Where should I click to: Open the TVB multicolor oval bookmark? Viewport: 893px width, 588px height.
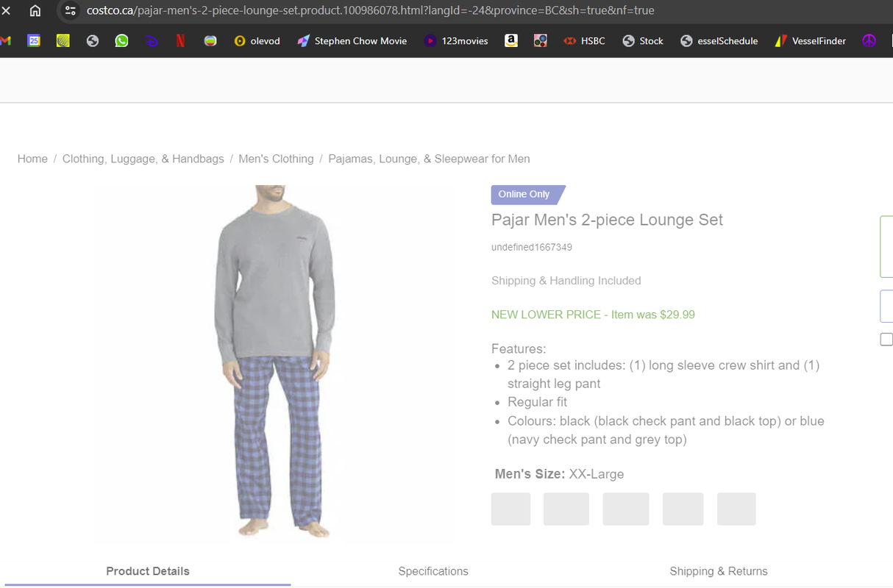coord(210,41)
